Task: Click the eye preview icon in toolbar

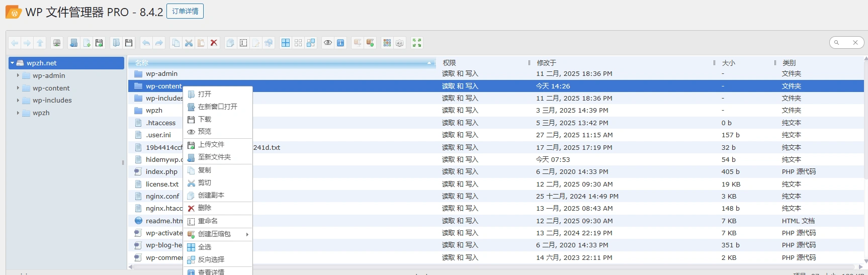Action: click(328, 43)
